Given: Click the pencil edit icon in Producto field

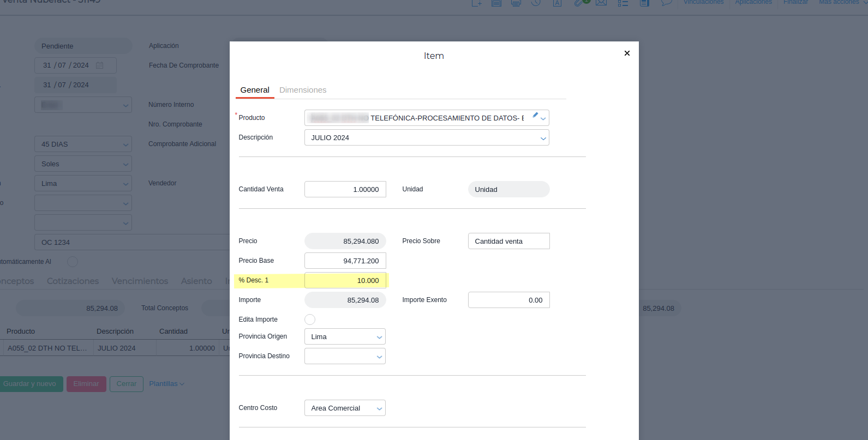Looking at the screenshot, I should coord(535,116).
